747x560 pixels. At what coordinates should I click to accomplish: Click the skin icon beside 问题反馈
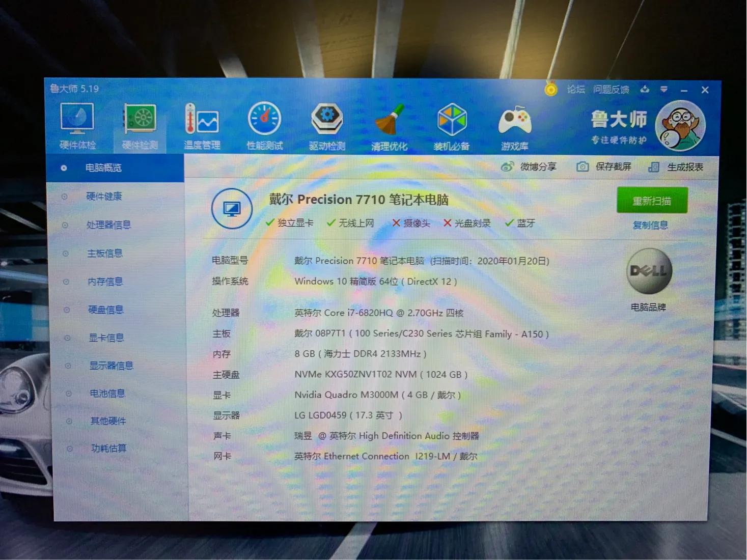(x=645, y=89)
